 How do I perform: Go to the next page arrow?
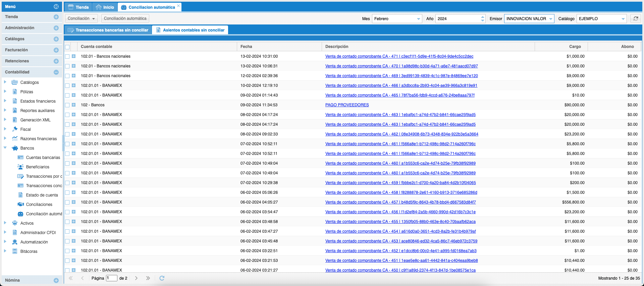pos(136,278)
